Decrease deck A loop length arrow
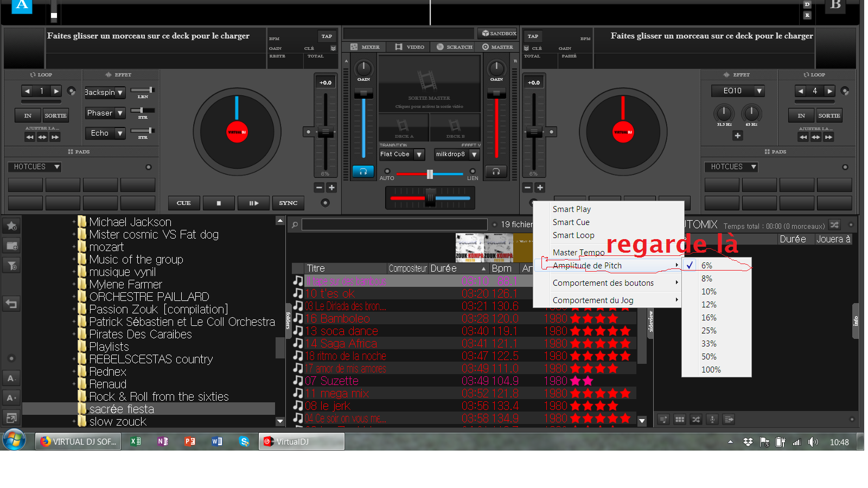 27,91
